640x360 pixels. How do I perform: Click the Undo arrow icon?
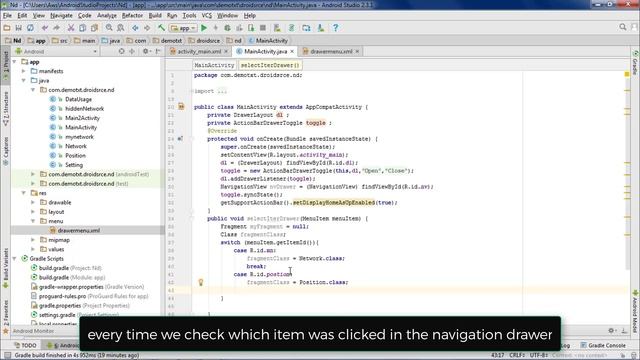tap(45, 28)
